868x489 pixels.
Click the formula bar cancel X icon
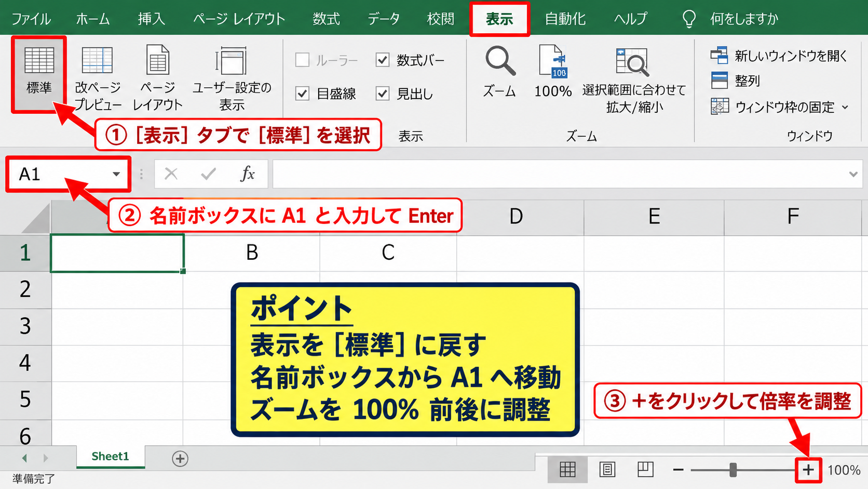click(x=171, y=174)
